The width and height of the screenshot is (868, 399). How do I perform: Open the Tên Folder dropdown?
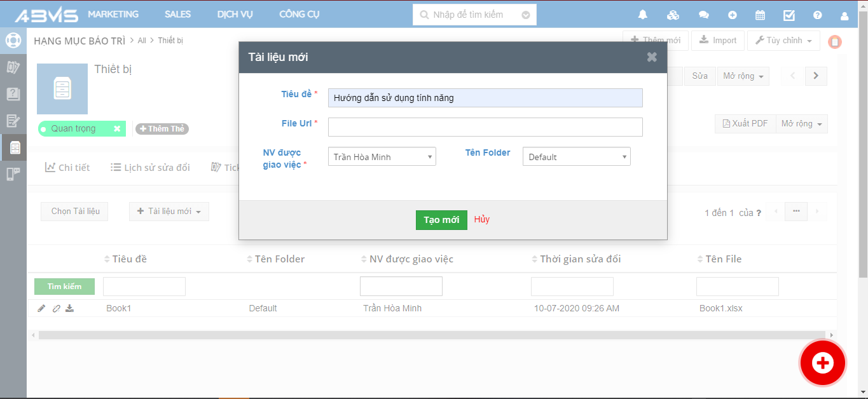point(576,157)
